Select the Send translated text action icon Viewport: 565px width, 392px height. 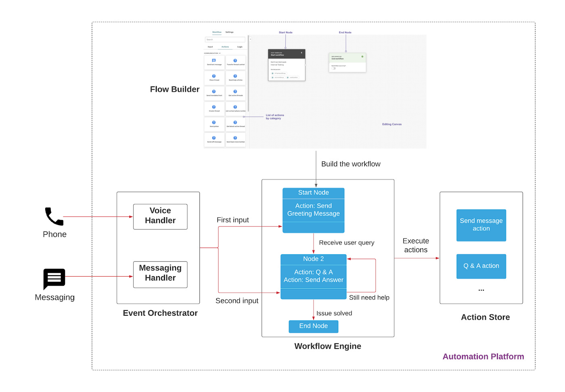pos(214,92)
